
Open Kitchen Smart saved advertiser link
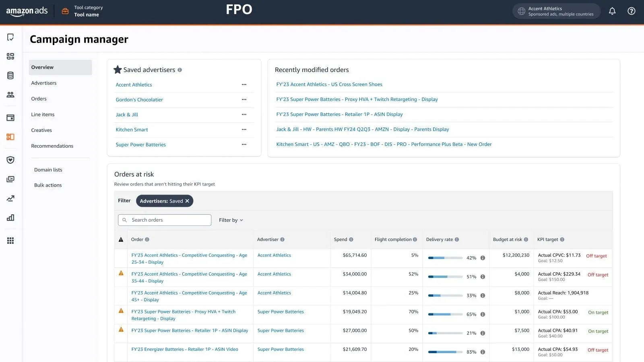[132, 130]
